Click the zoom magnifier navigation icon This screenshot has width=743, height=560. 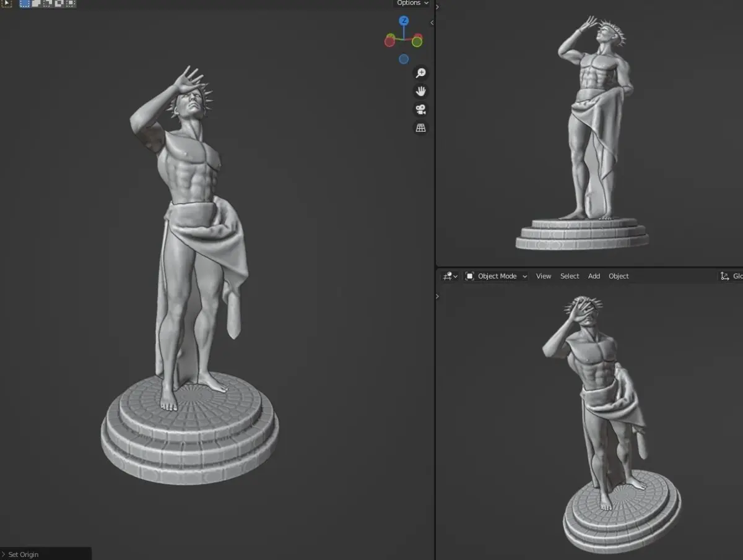(421, 73)
